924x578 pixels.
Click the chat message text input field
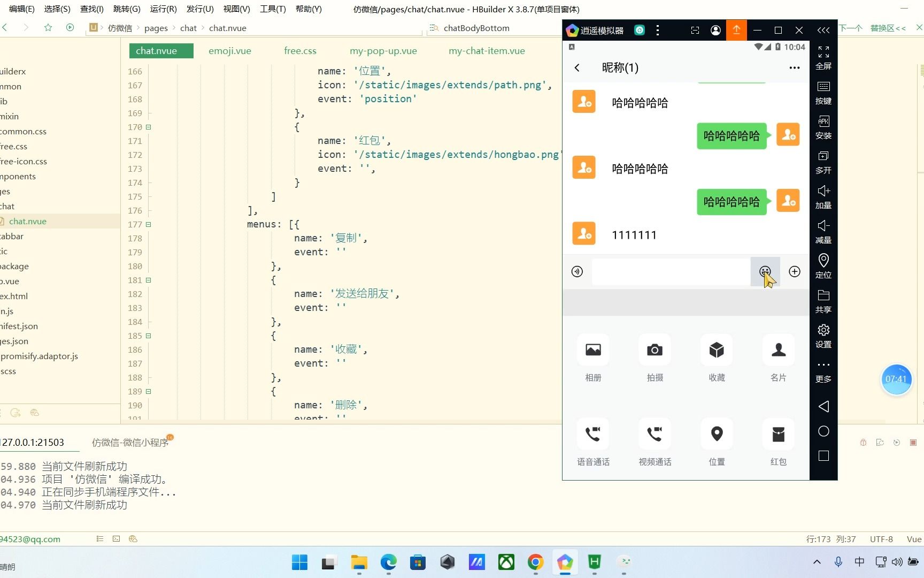tap(671, 271)
